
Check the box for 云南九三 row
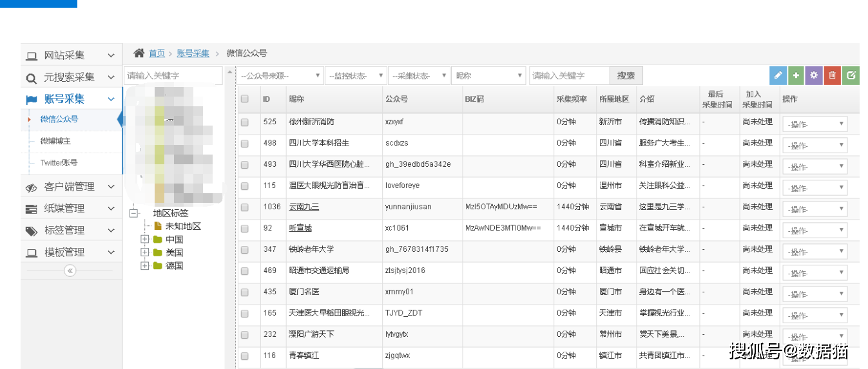coord(245,207)
